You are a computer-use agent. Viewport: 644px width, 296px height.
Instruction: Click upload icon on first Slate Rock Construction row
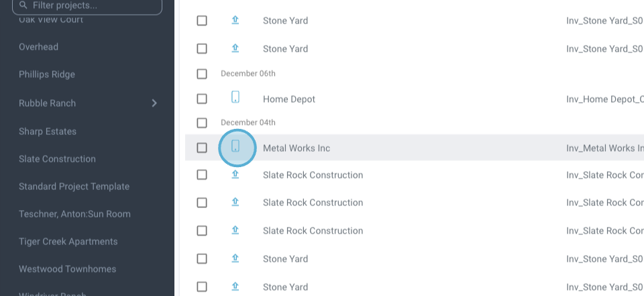(x=235, y=175)
